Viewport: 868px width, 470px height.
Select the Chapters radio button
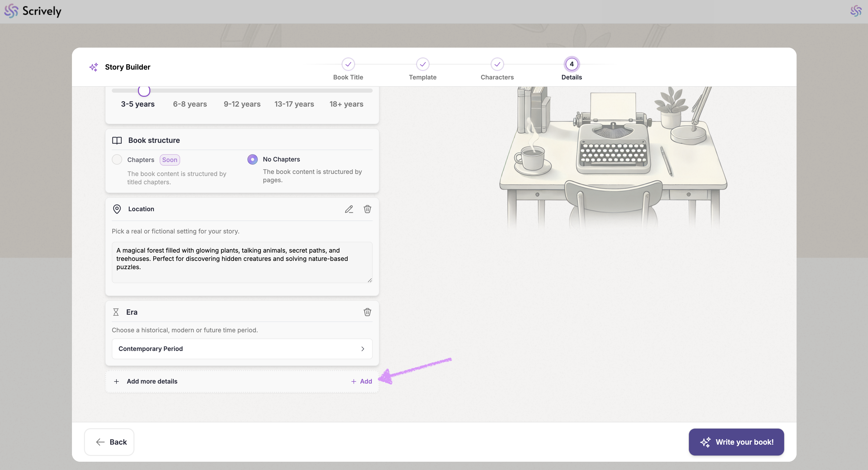click(x=117, y=159)
